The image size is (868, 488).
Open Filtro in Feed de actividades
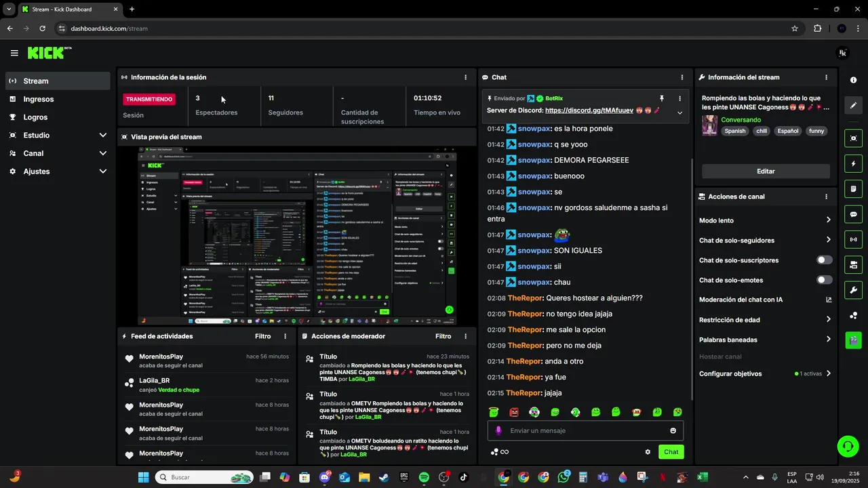coord(262,336)
